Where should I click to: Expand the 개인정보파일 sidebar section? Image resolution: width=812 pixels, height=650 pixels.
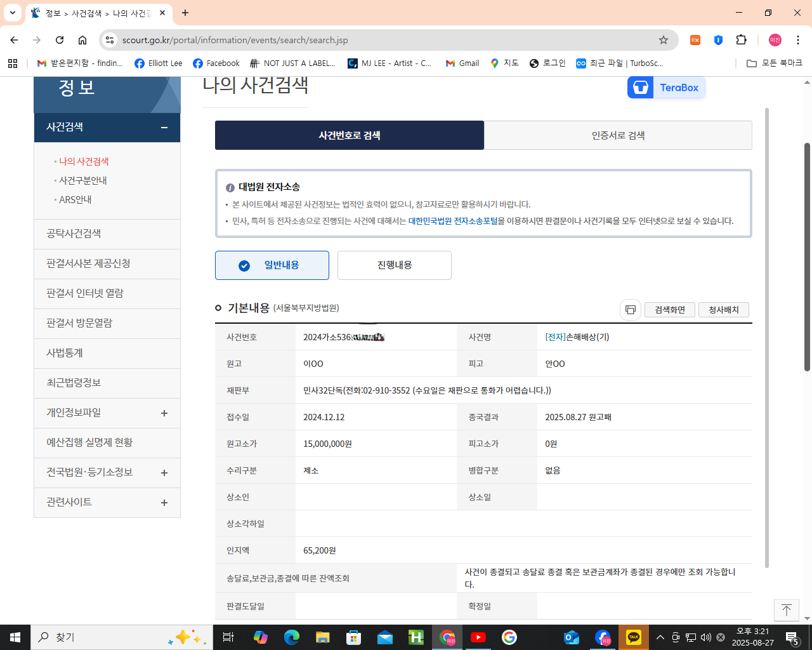tap(164, 413)
